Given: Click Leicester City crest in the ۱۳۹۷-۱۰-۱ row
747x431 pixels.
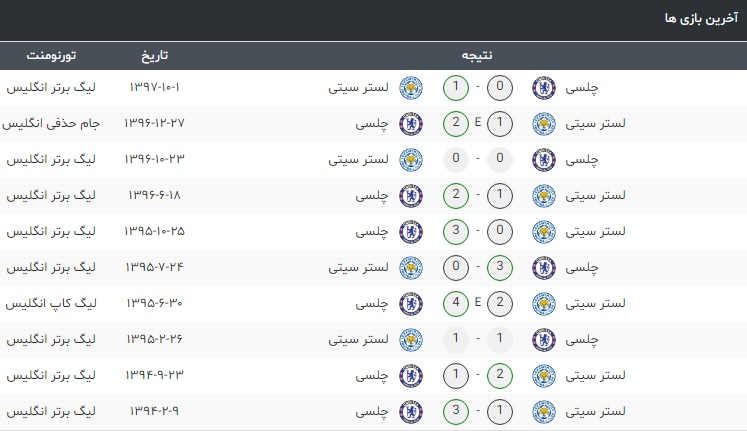Looking at the screenshot, I should (411, 88).
